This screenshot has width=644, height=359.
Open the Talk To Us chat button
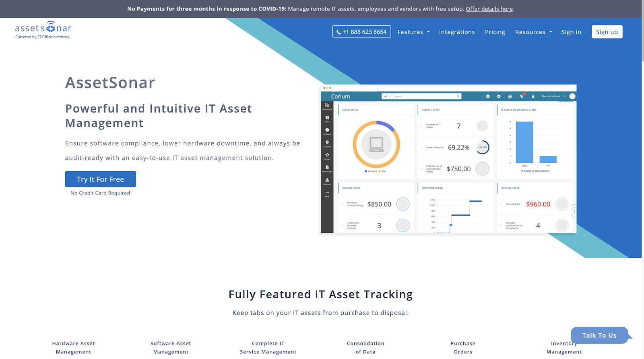pyautogui.click(x=599, y=335)
